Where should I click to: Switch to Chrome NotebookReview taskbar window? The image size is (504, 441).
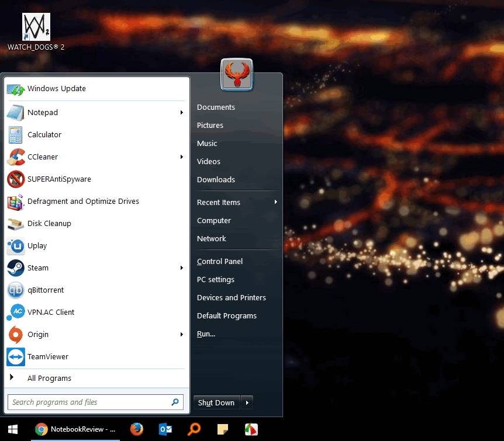coord(77,429)
